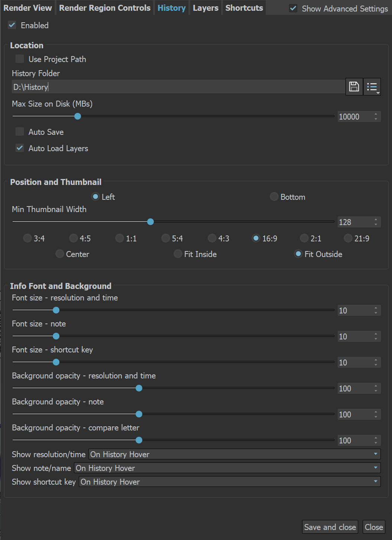Screen dimensions: 392x540
Task: Open the Render Region Controls tab
Action: pos(105,8)
